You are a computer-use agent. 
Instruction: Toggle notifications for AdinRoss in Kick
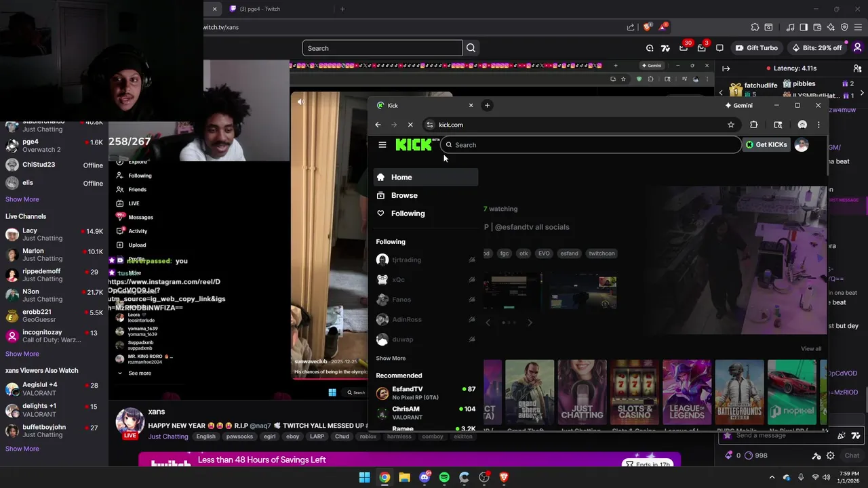(472, 319)
